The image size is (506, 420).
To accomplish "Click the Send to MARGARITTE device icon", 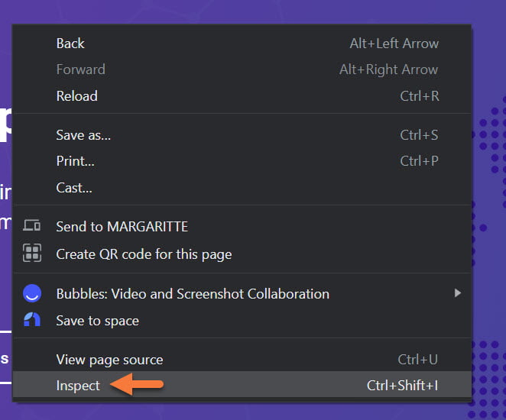I will click(x=31, y=226).
